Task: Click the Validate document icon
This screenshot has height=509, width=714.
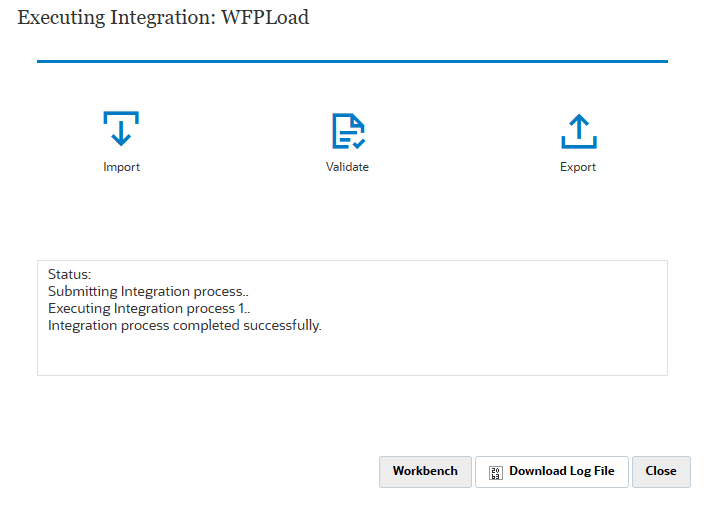Action: click(x=348, y=131)
